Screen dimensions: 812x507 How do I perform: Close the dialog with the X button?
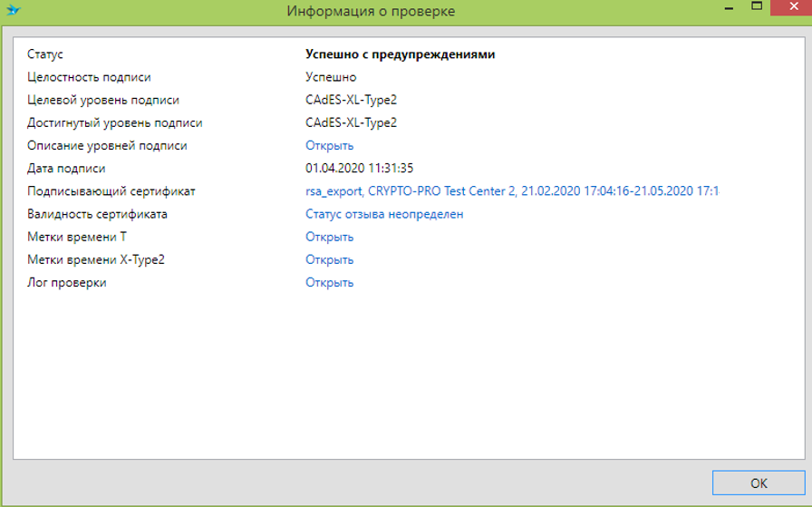pos(789,7)
